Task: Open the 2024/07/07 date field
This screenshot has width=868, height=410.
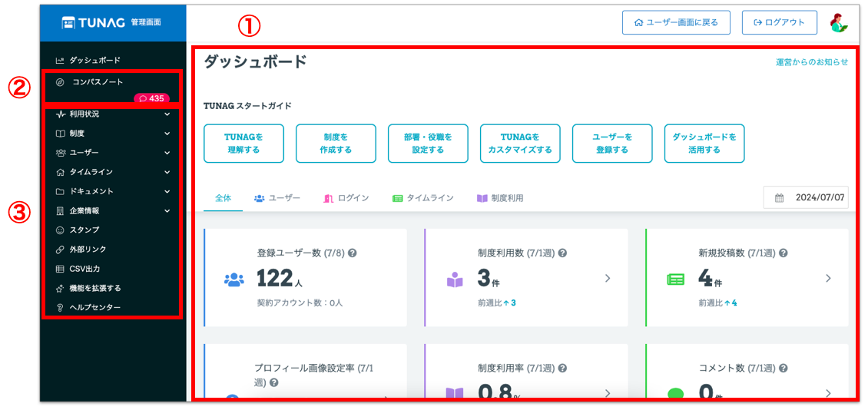Action: tap(806, 197)
